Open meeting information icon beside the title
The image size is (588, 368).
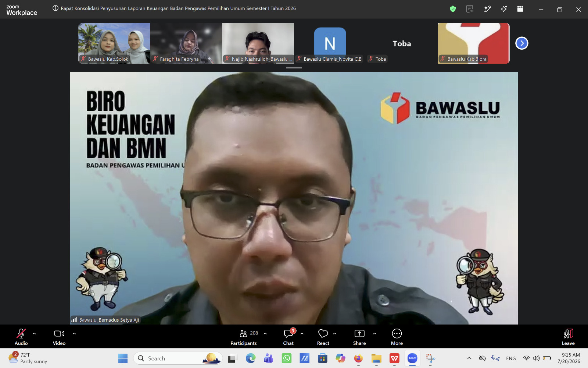tap(55, 8)
